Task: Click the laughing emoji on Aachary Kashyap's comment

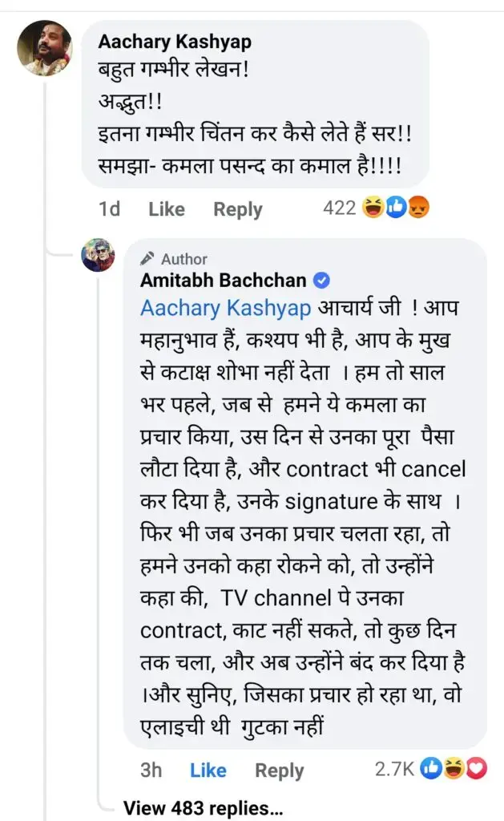Action: 372,209
